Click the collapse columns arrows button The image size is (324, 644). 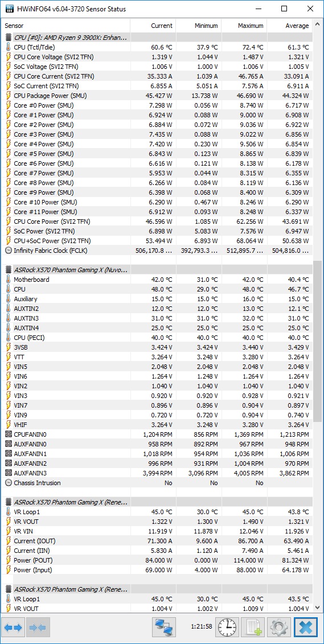(x=38, y=627)
